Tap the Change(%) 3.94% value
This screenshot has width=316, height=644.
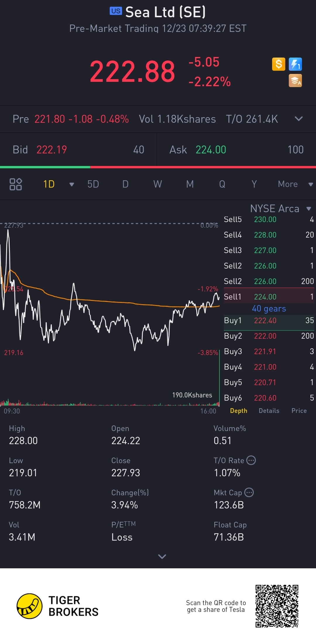[x=124, y=505]
